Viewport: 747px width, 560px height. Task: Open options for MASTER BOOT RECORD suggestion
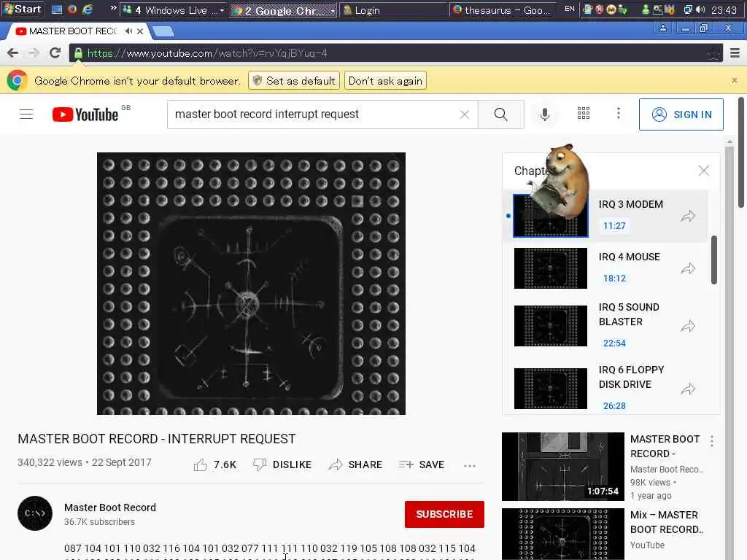pos(712,441)
